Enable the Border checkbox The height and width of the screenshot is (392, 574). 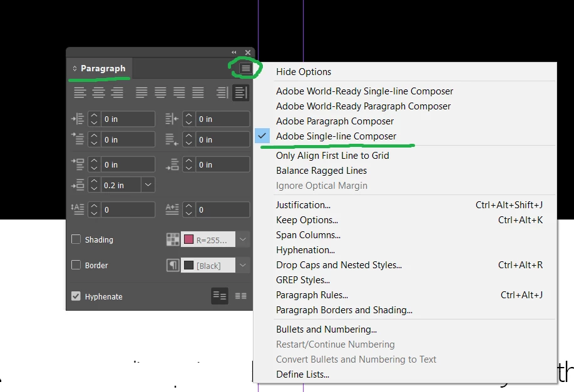76,264
